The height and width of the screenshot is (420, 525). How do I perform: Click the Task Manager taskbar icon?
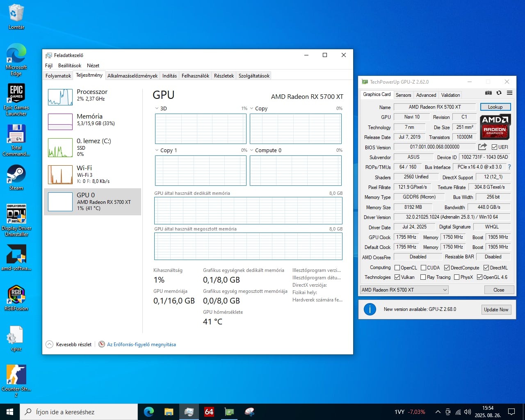point(189,412)
